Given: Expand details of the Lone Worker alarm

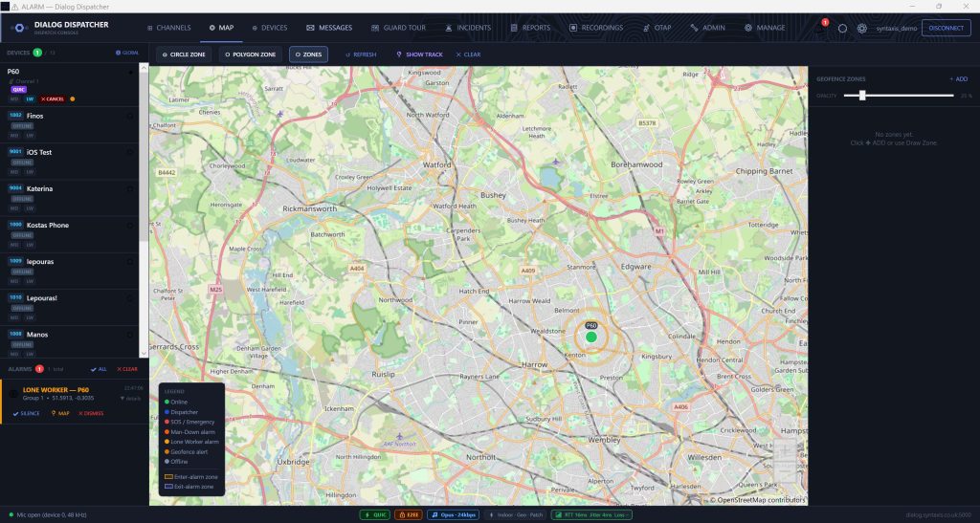Looking at the screenshot, I should pos(130,398).
